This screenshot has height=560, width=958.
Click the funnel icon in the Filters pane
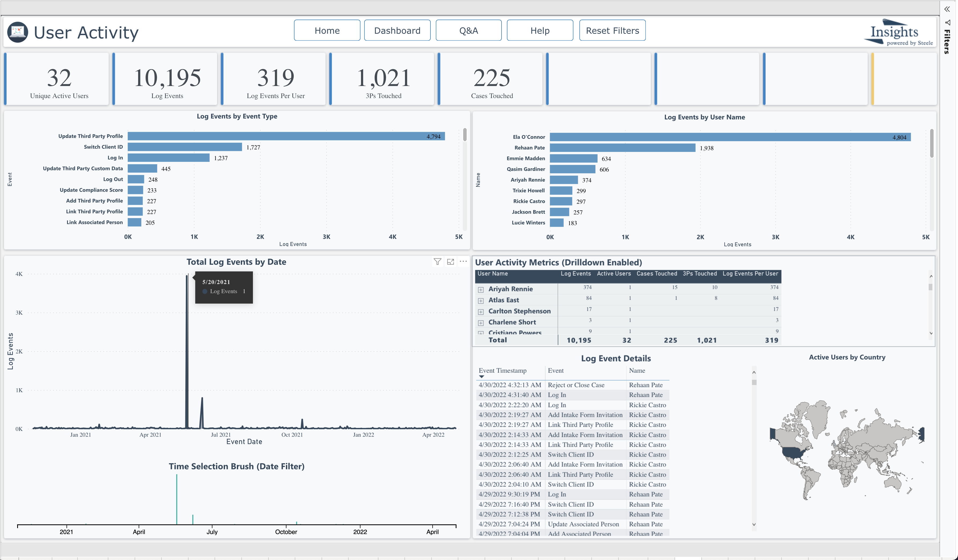coord(947,23)
